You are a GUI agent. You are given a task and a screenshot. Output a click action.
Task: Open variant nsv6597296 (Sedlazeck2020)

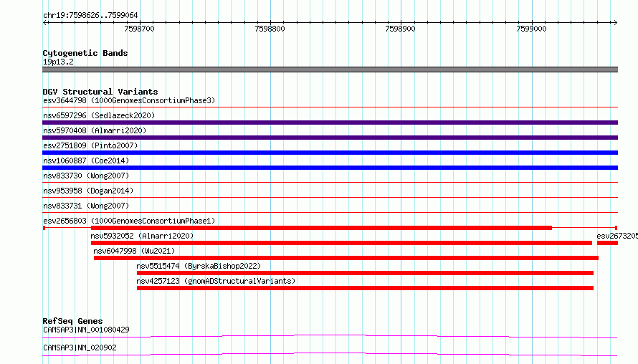click(99, 115)
